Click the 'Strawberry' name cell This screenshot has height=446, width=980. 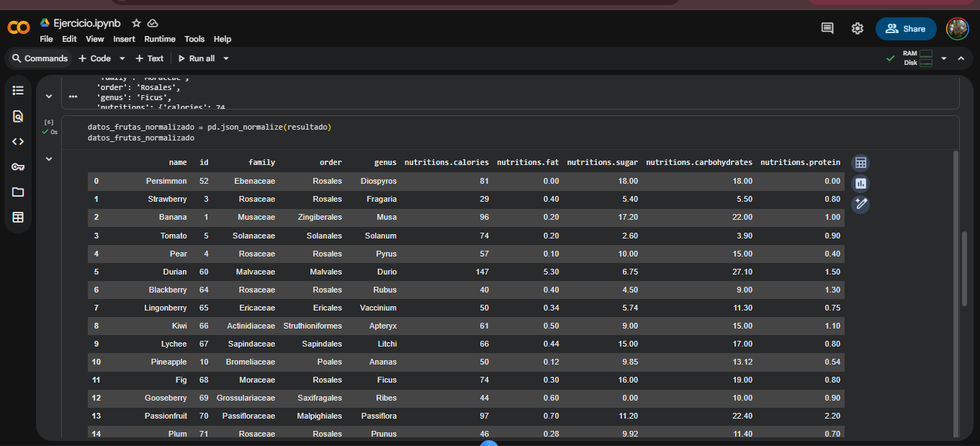coord(167,200)
